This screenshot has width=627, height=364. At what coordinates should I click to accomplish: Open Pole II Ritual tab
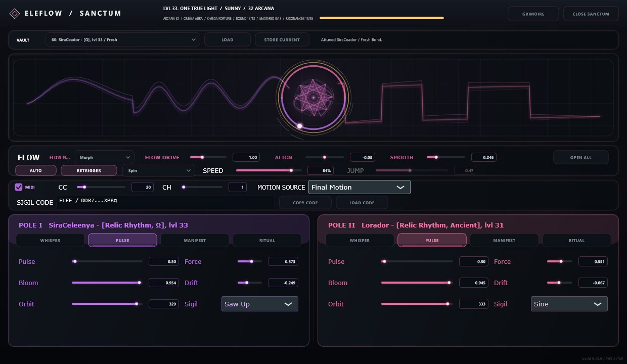(576, 240)
